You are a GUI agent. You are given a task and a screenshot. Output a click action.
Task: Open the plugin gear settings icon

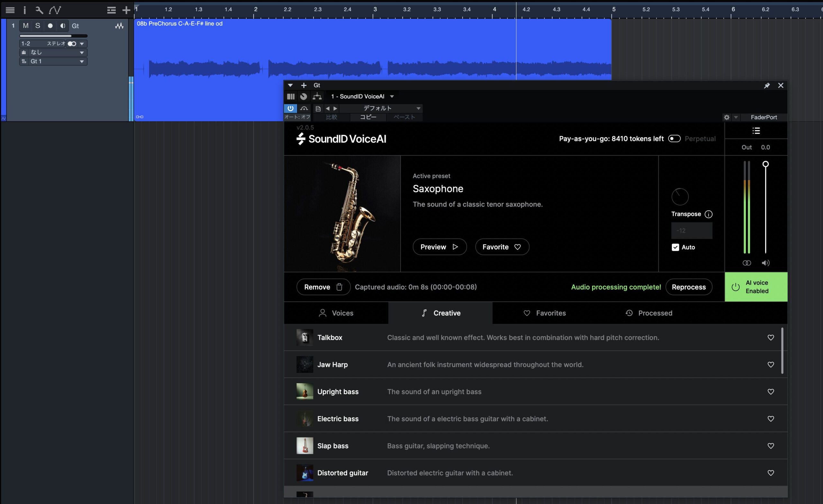[x=727, y=117]
